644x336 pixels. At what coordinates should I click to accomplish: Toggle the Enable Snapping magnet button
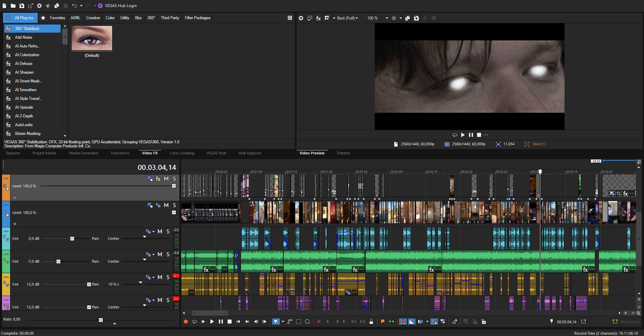[x=403, y=322]
